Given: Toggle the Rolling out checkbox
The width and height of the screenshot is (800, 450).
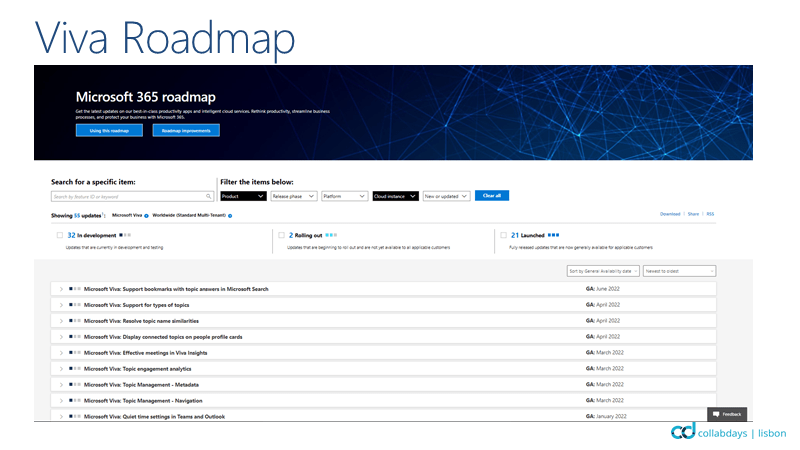Looking at the screenshot, I should point(281,235).
